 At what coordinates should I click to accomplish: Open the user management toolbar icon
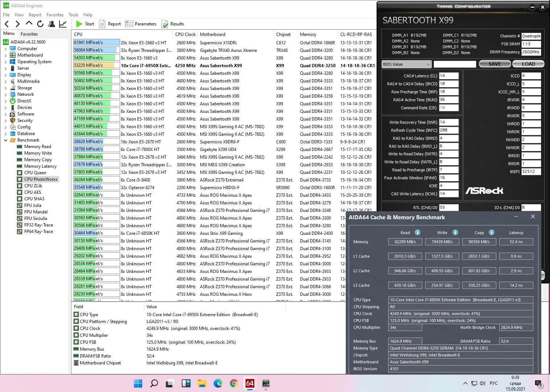(52, 24)
